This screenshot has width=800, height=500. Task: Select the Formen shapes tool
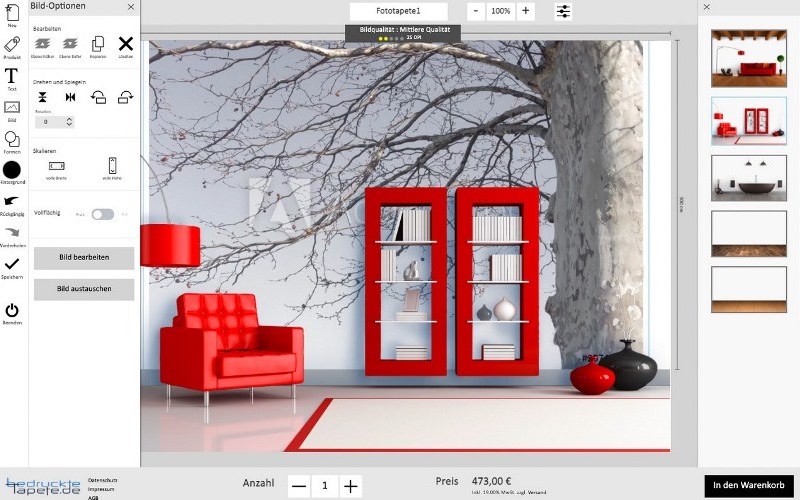(x=12, y=139)
